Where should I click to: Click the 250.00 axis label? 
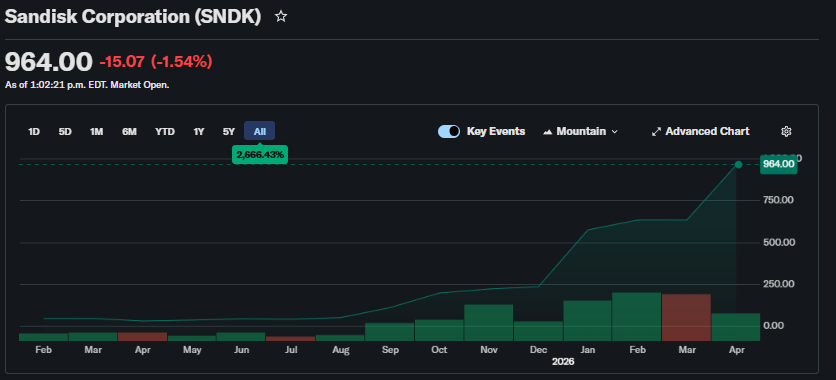[779, 284]
